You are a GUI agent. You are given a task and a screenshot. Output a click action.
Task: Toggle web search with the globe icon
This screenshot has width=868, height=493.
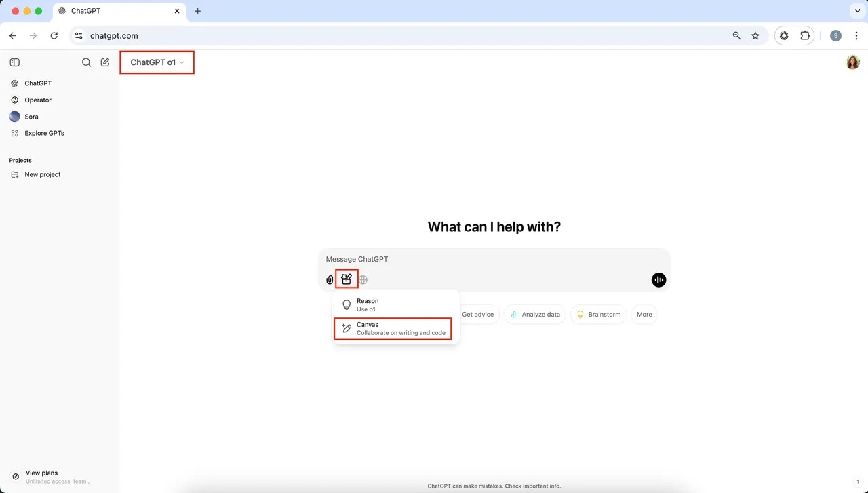[363, 280]
